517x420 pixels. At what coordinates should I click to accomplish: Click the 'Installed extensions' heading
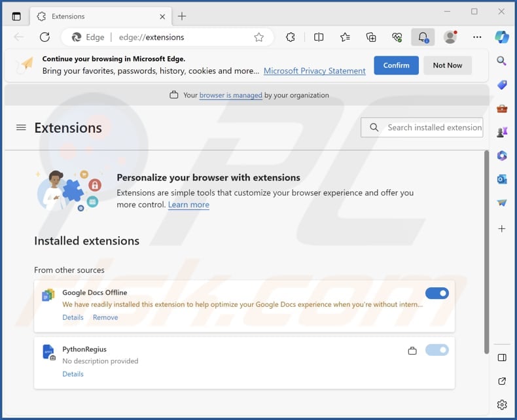point(87,241)
